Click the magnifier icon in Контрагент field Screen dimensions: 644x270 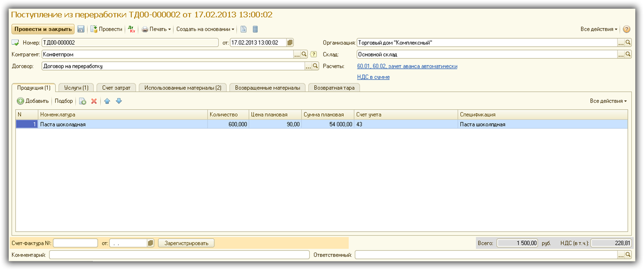304,54
